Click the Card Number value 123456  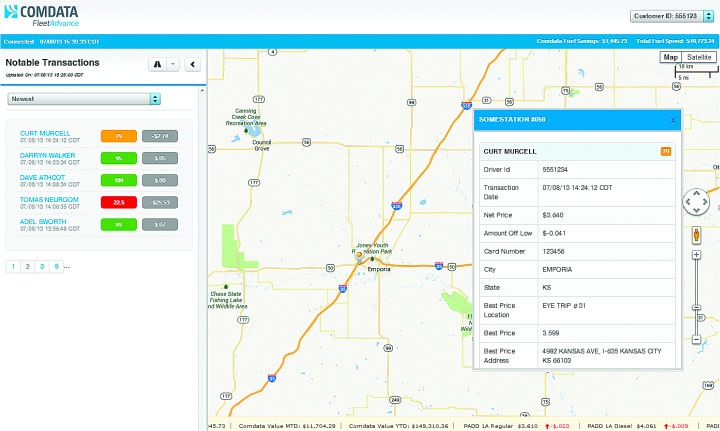click(553, 251)
